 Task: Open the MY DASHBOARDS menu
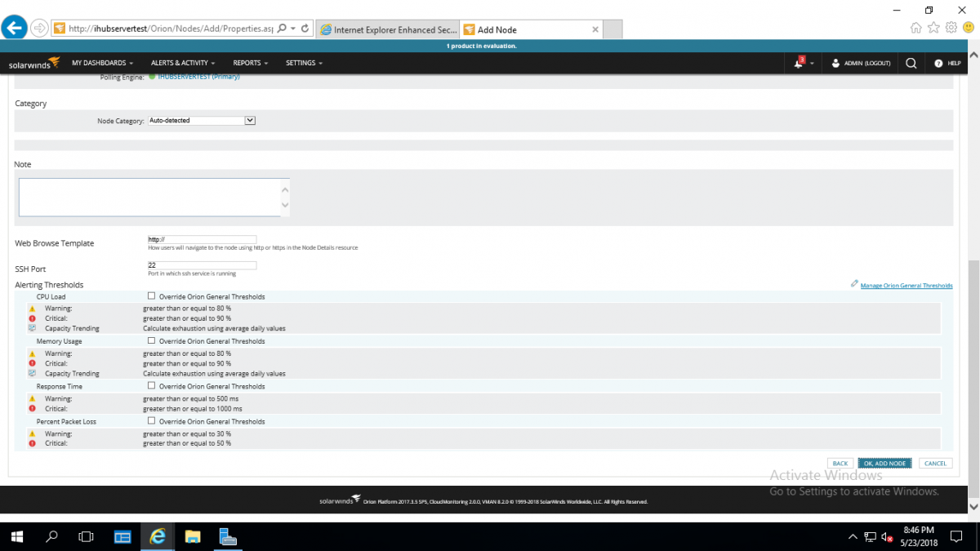point(101,63)
